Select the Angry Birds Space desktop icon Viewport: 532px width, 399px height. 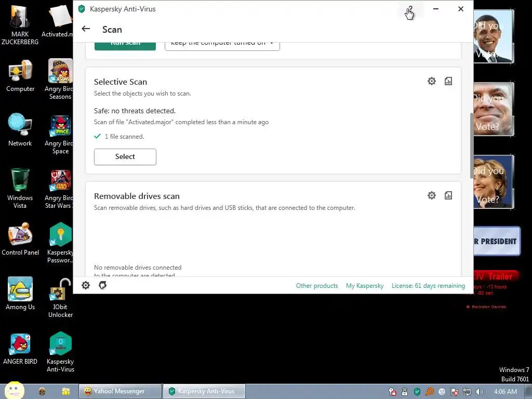point(59,134)
